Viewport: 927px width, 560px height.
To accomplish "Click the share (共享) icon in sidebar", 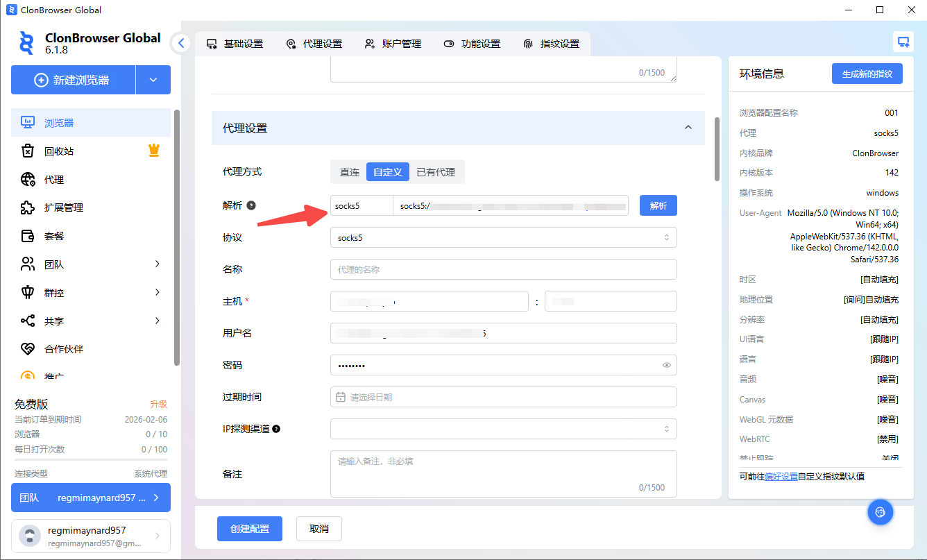I will point(28,321).
